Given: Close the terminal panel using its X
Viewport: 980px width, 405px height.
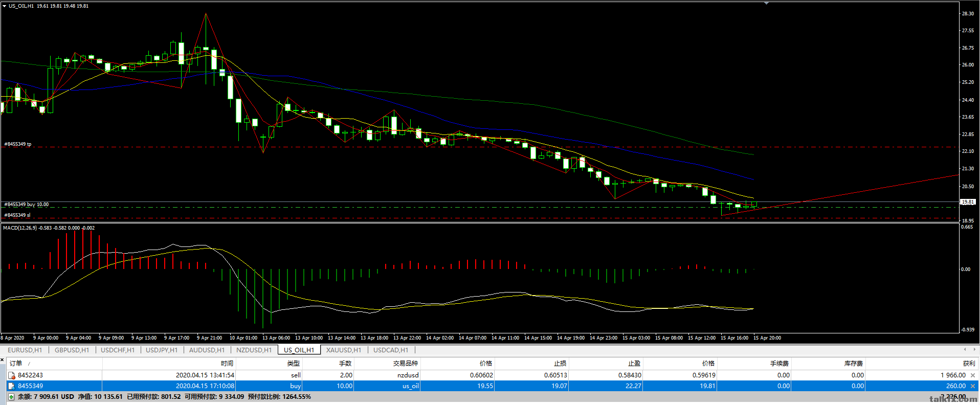Looking at the screenshot, I should 3,360.
